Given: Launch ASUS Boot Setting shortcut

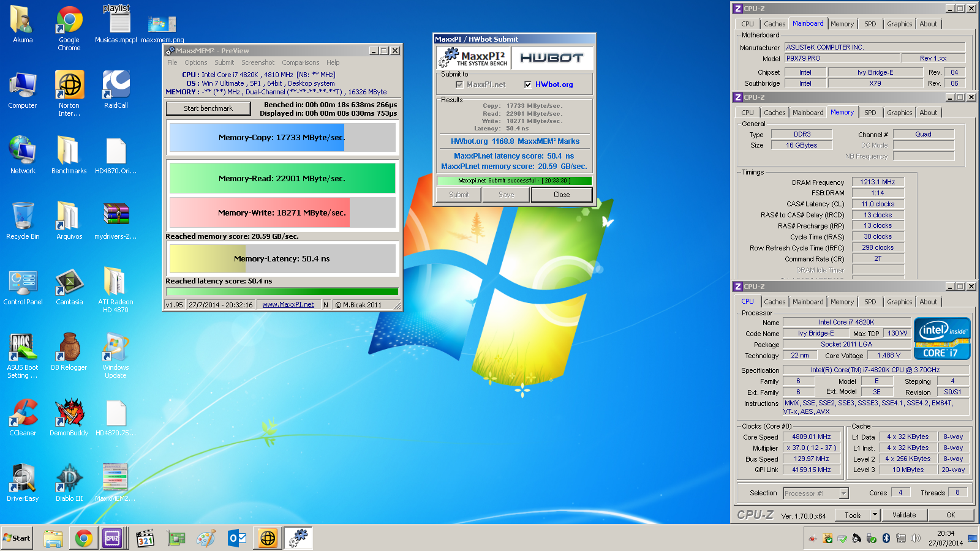Looking at the screenshot, I should point(23,356).
